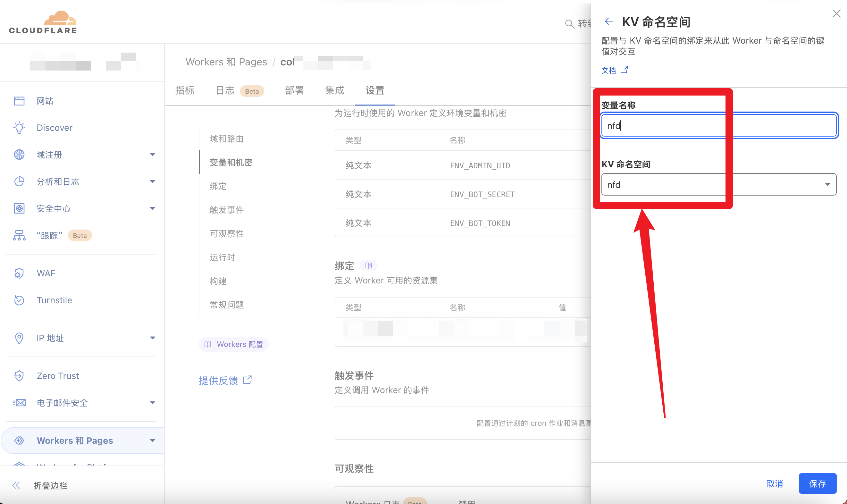
Task: Open the 提供反馈 feedback link
Action: coord(218,380)
